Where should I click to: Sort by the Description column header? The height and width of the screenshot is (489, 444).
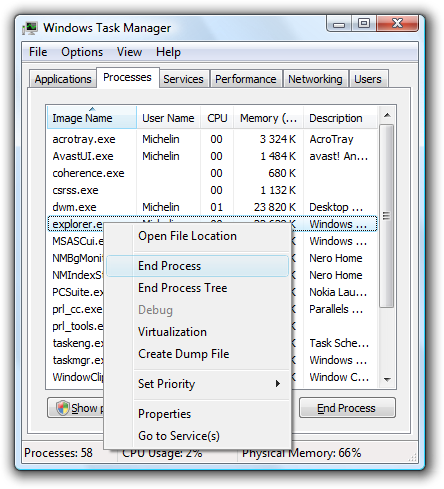click(x=340, y=118)
